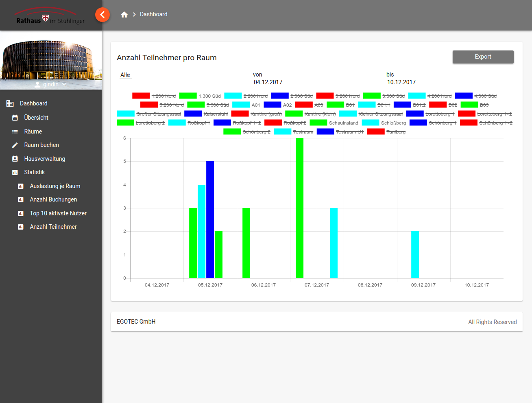
Task: Click the red Tuniberg color swatch
Action: pos(376,131)
